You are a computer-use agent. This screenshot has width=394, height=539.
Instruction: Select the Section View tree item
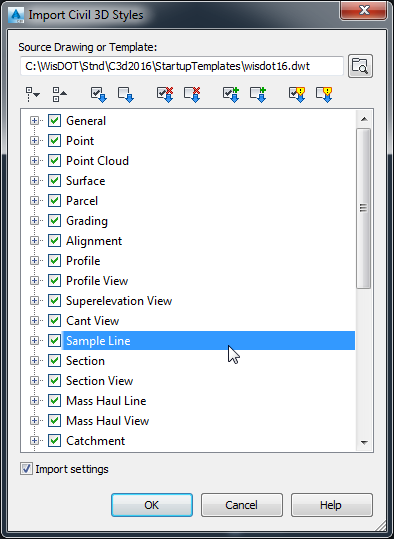(99, 381)
